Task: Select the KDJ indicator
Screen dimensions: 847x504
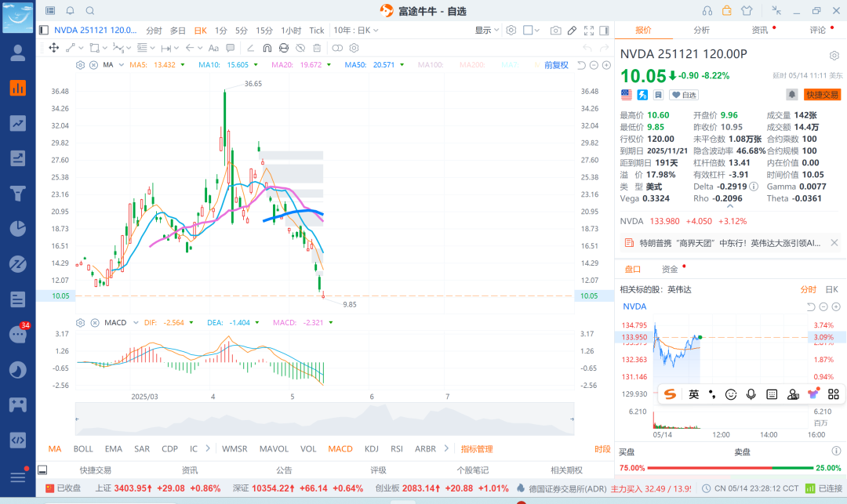Action: click(x=372, y=449)
